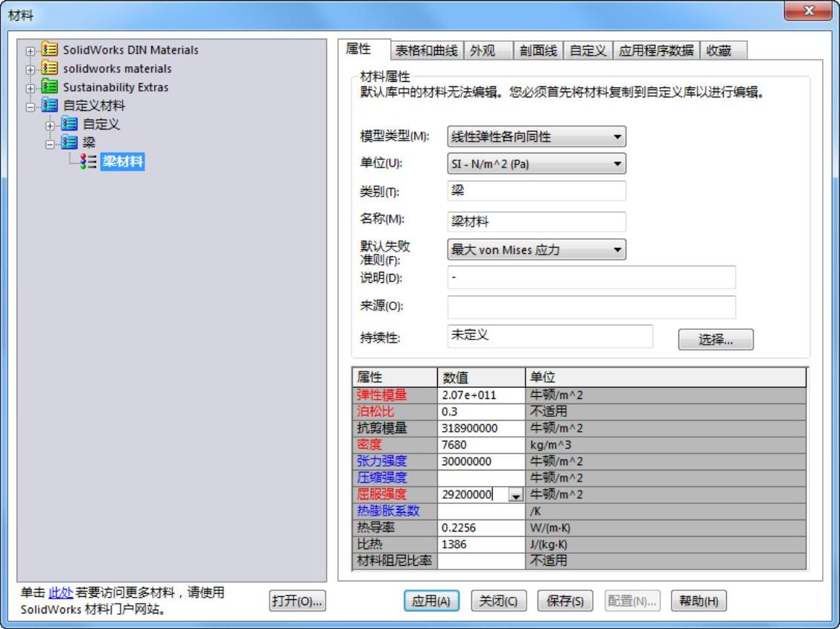Viewport: 840px width, 629px height.
Task: Select the SolidWorks DIN Materials tree label
Action: [x=131, y=50]
